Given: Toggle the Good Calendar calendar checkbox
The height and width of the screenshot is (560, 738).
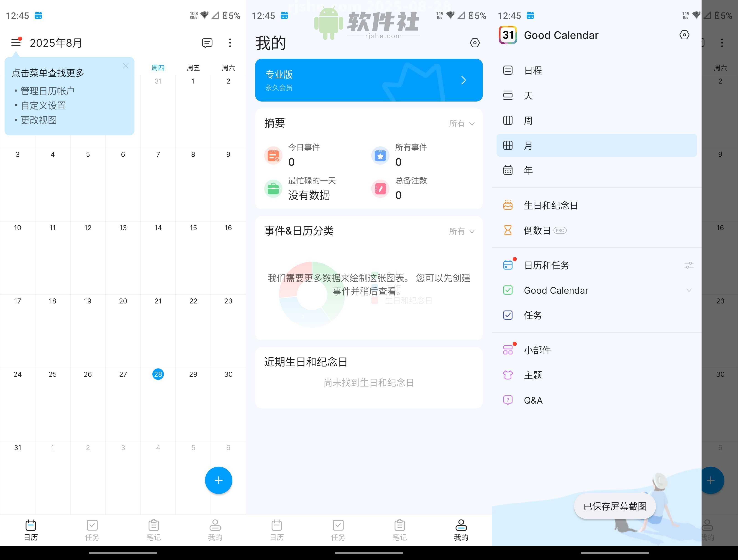Looking at the screenshot, I should click(x=508, y=290).
